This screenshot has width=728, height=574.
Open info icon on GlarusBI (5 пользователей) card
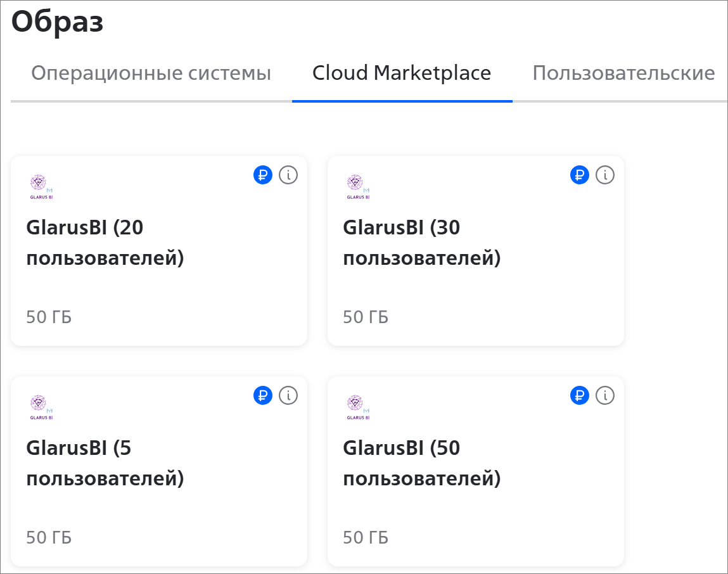(288, 396)
